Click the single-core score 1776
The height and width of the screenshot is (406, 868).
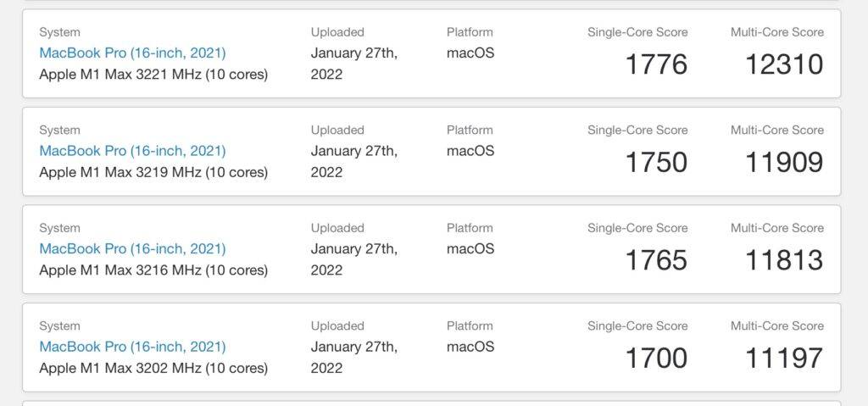coord(656,64)
